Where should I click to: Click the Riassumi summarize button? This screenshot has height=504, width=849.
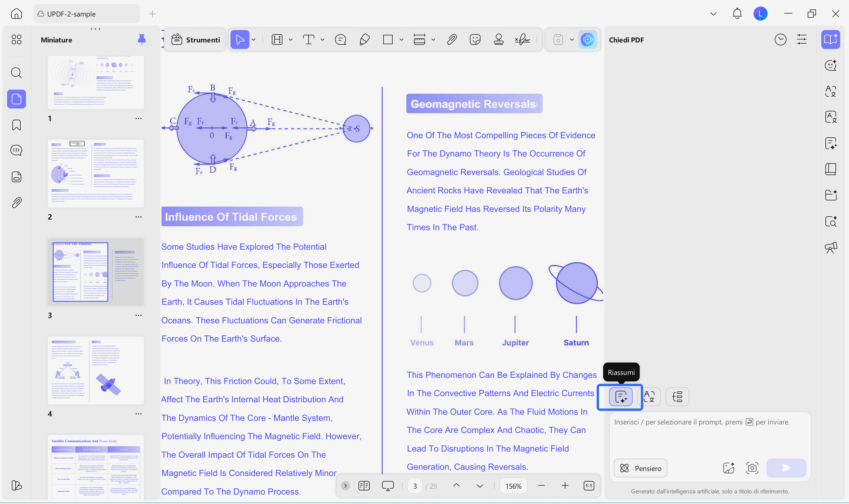click(x=621, y=397)
